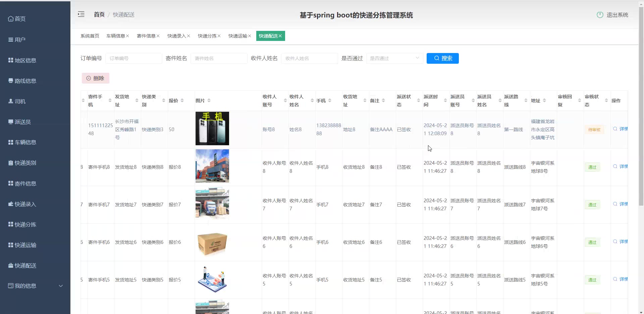The height and width of the screenshot is (314, 644).
Task: Switch to the 快递分拣 tab
Action: coord(207,36)
